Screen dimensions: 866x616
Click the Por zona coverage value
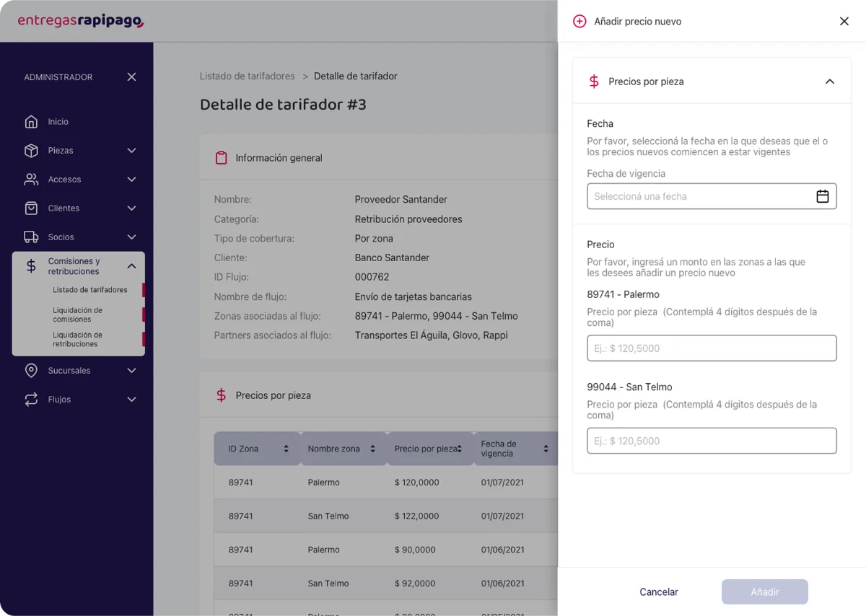(x=374, y=238)
